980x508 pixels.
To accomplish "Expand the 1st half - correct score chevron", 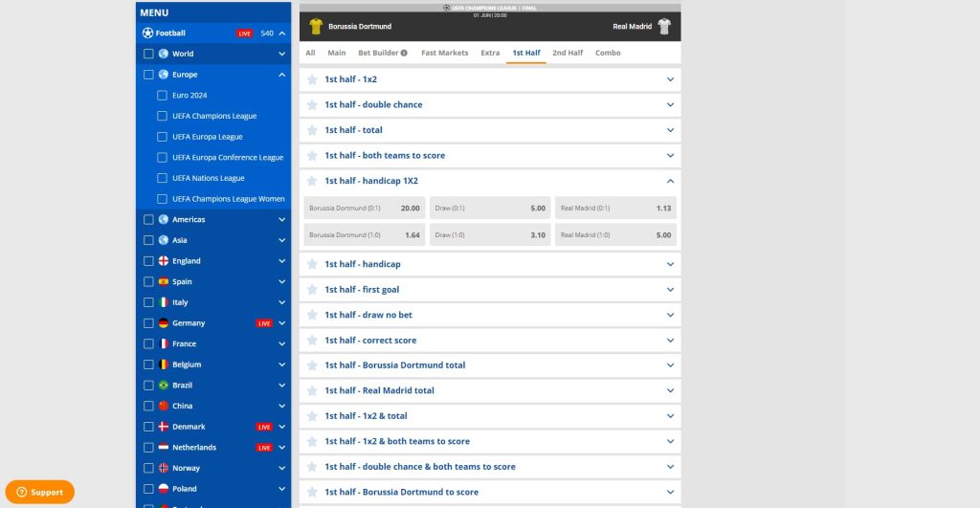I will 670,341.
